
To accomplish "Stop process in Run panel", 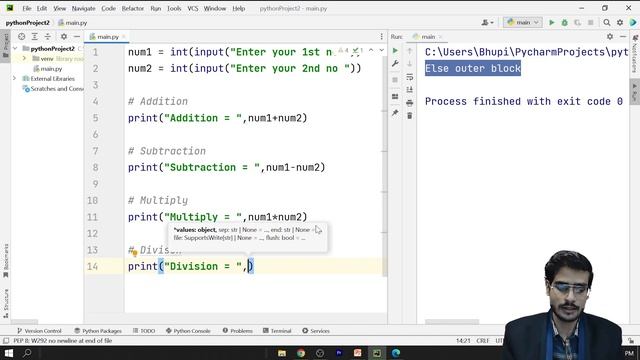I will (395, 80).
